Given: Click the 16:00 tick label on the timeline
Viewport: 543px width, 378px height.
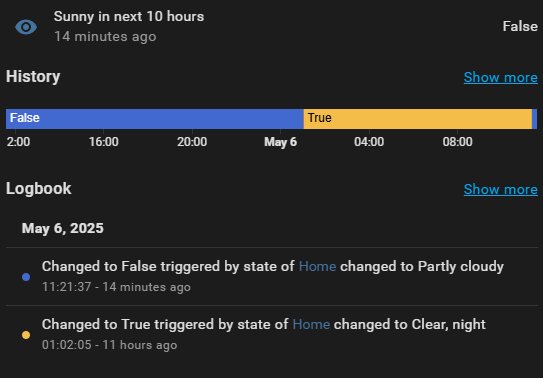Looking at the screenshot, I should point(104,142).
